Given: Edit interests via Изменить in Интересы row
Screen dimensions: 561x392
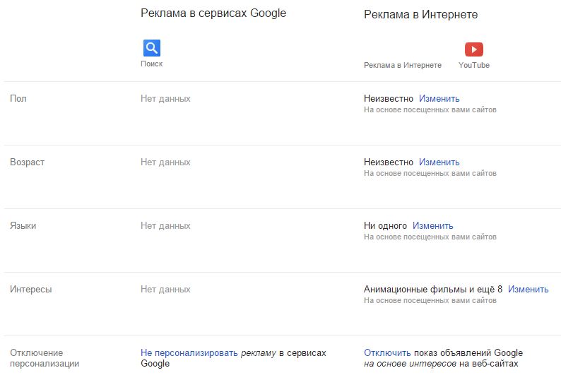Looking at the screenshot, I should coord(528,290).
